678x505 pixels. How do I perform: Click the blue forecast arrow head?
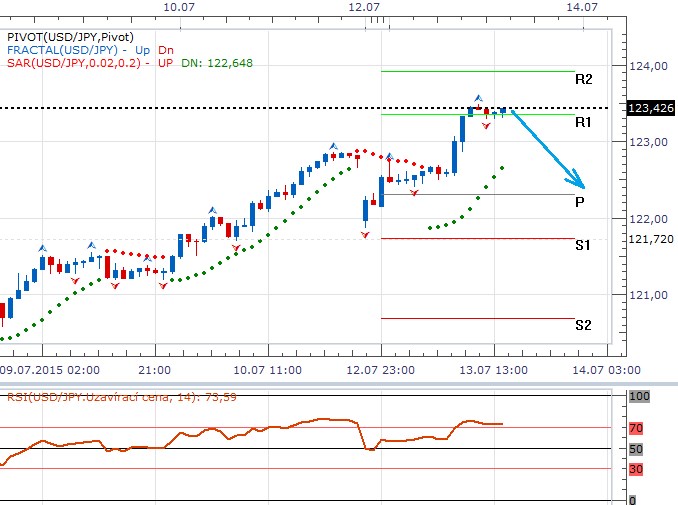coord(576,182)
